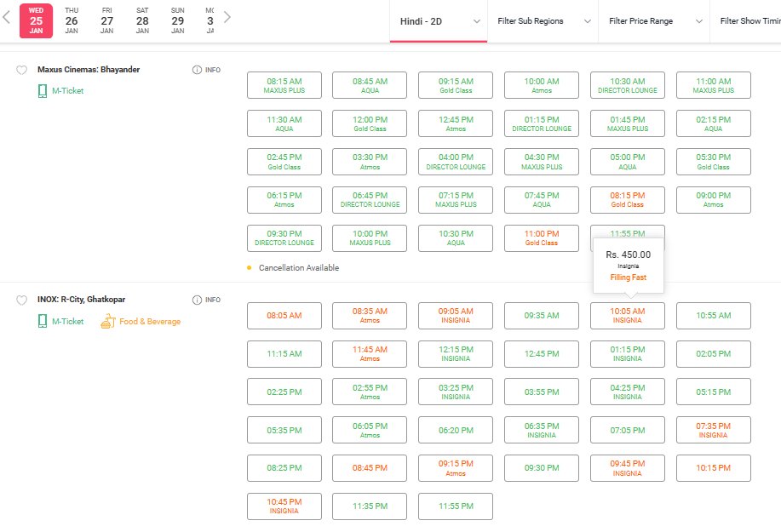This screenshot has width=781, height=532.
Task: Open the Hindi - 2D language dropdown
Action: (439, 21)
